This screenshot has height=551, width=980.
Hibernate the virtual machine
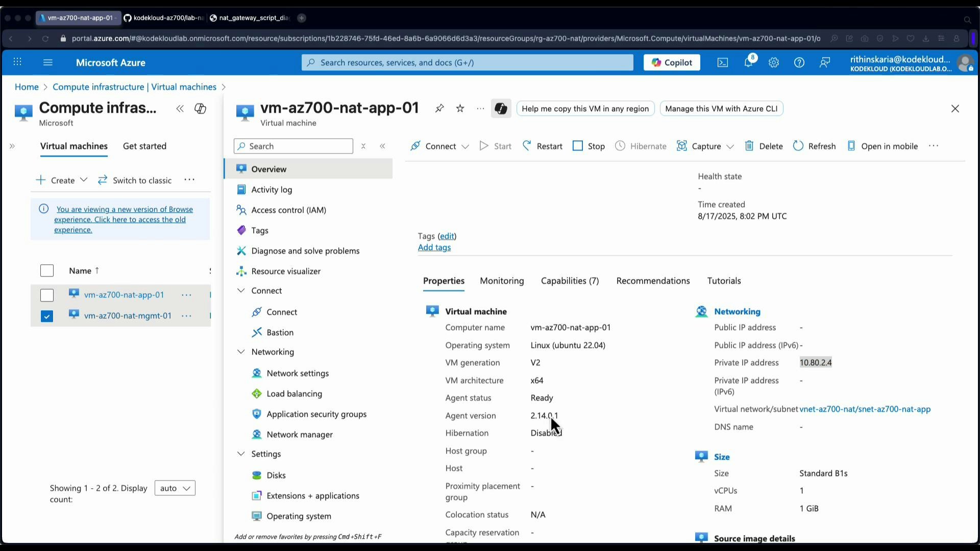coord(641,146)
